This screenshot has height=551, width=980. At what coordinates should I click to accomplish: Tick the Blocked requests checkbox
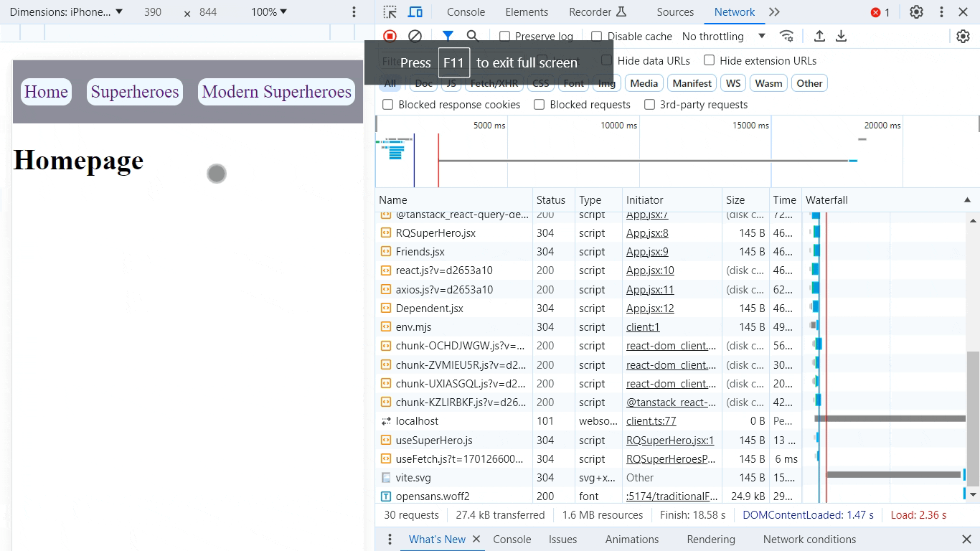[x=540, y=105]
